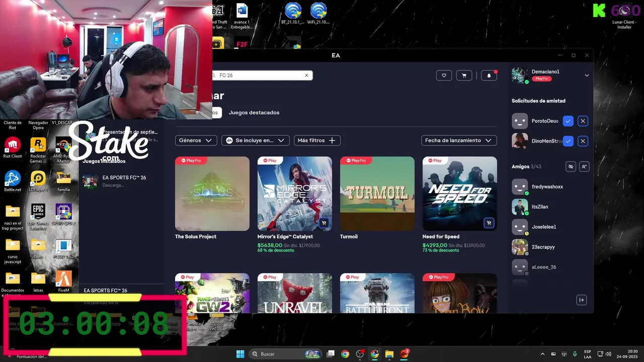The image size is (644, 362).
Task: Expand Más filtros options
Action: (317, 140)
